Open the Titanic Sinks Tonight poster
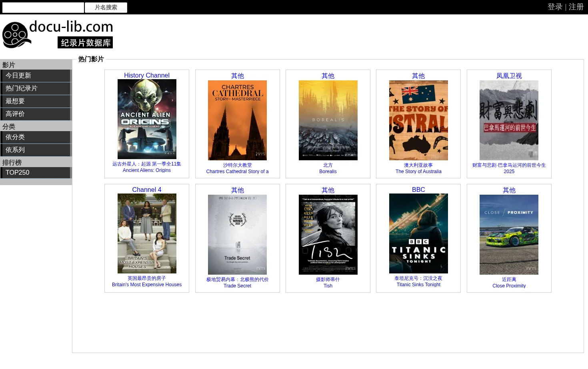588x369 pixels. (x=418, y=233)
